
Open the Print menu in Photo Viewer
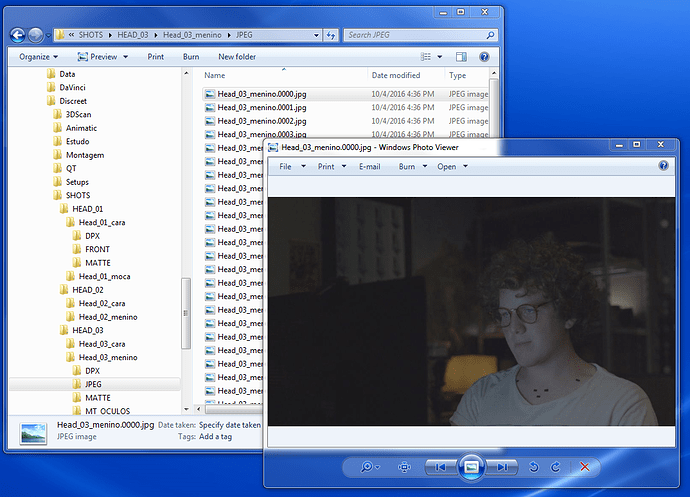(331, 167)
